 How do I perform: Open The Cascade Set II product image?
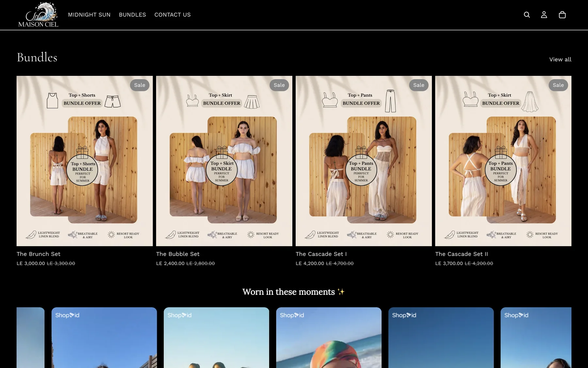[503, 161]
